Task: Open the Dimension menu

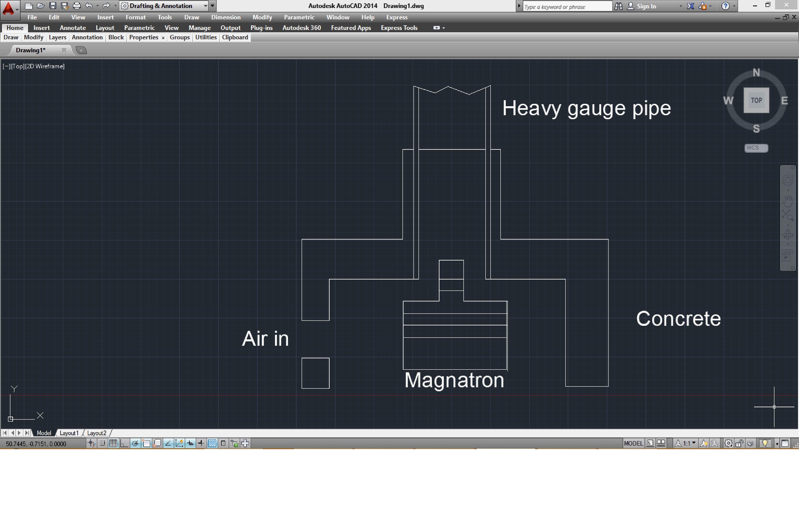Action: pyautogui.click(x=226, y=17)
